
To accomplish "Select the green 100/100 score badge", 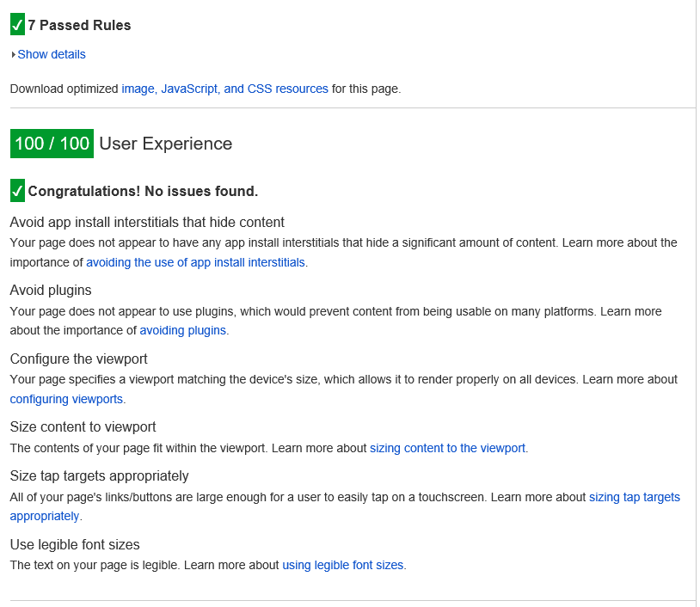I will coord(51,143).
